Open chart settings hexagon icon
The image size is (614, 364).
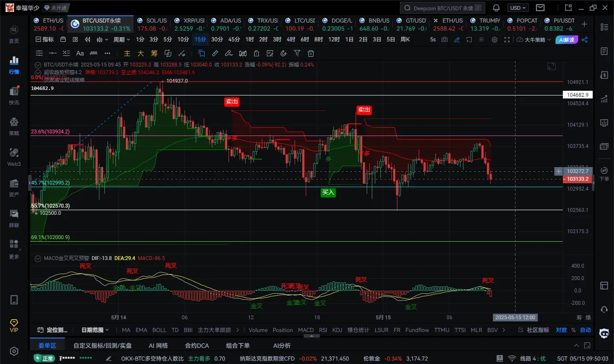pos(495,39)
